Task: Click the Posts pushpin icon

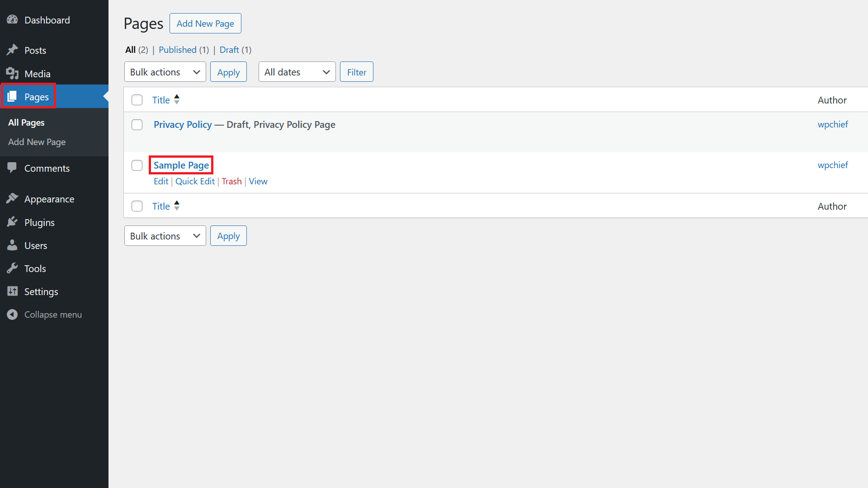Action: pyautogui.click(x=12, y=50)
